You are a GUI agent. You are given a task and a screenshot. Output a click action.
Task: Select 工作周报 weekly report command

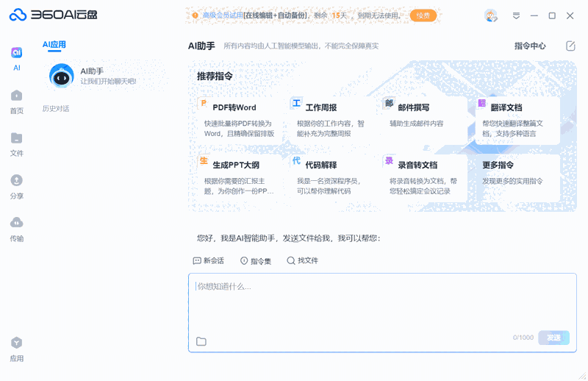click(x=331, y=120)
